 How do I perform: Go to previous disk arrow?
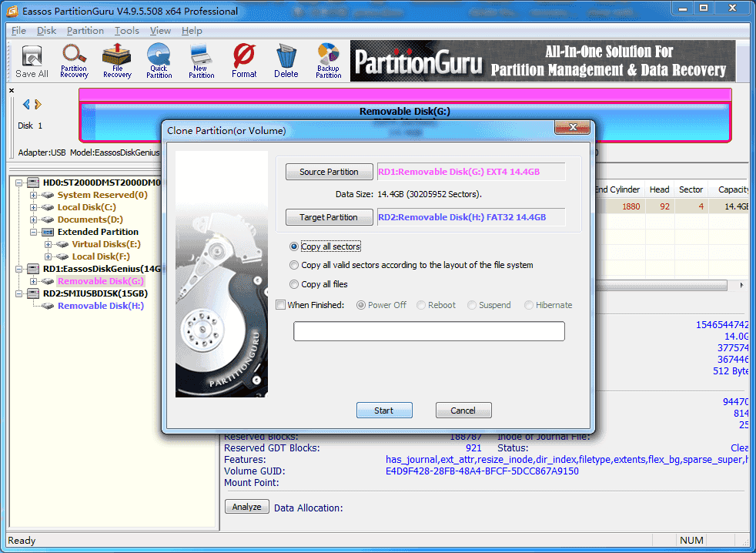click(x=26, y=104)
